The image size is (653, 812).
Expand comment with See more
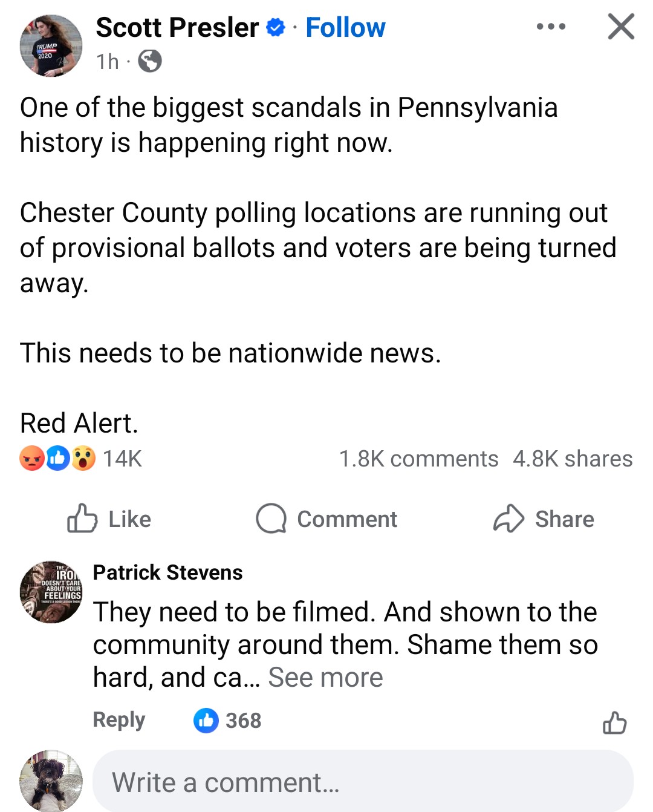coord(325,678)
